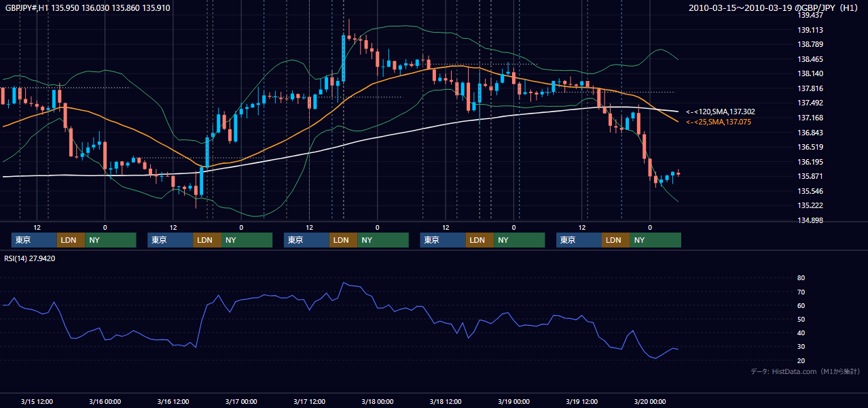Pick the 137.816 price axis value

(810, 88)
